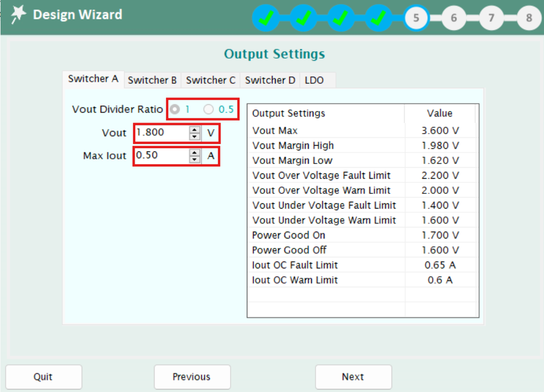544x392 pixels.
Task: Select the current step 5 circle
Action: coord(416,18)
